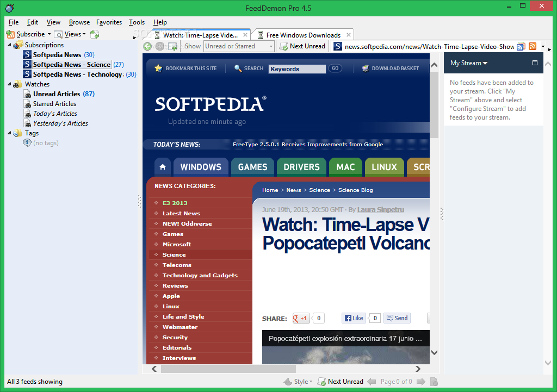Switch to the Free Windows Downloads tab
The image size is (557, 392).
point(304,35)
